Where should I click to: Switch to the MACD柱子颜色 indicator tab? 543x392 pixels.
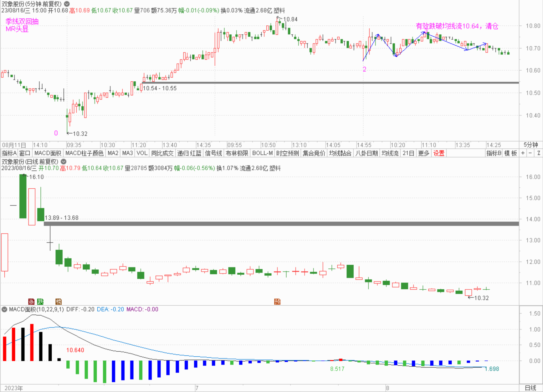point(84,153)
